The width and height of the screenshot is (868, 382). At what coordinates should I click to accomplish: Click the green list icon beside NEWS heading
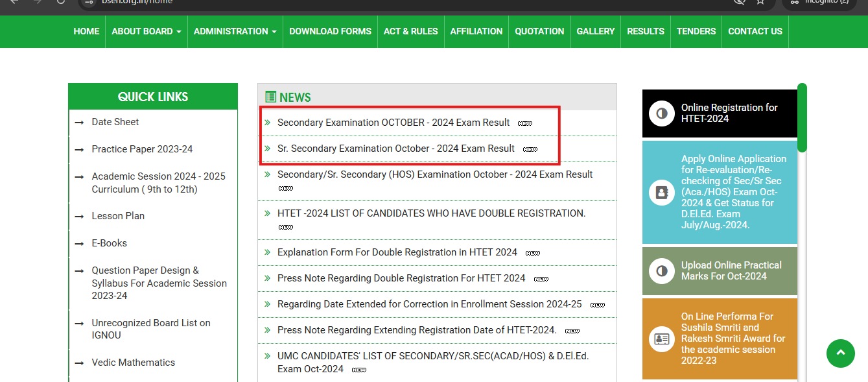point(271,97)
